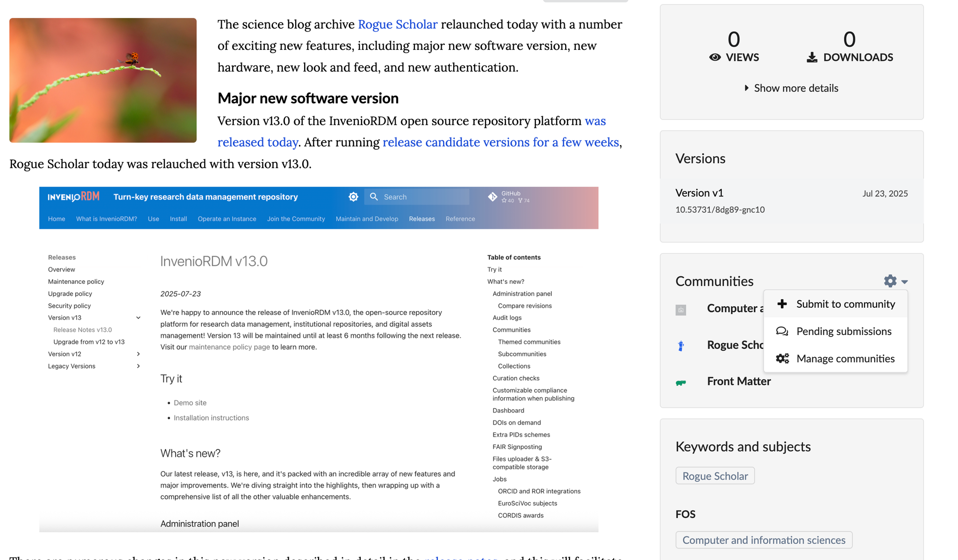
Task: Select Manage communities option
Action: click(845, 358)
